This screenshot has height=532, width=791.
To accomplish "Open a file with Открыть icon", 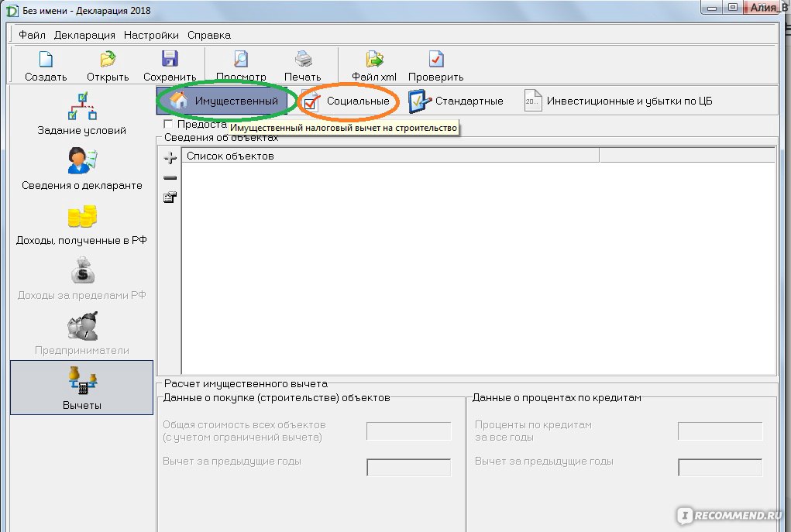I will pos(108,66).
